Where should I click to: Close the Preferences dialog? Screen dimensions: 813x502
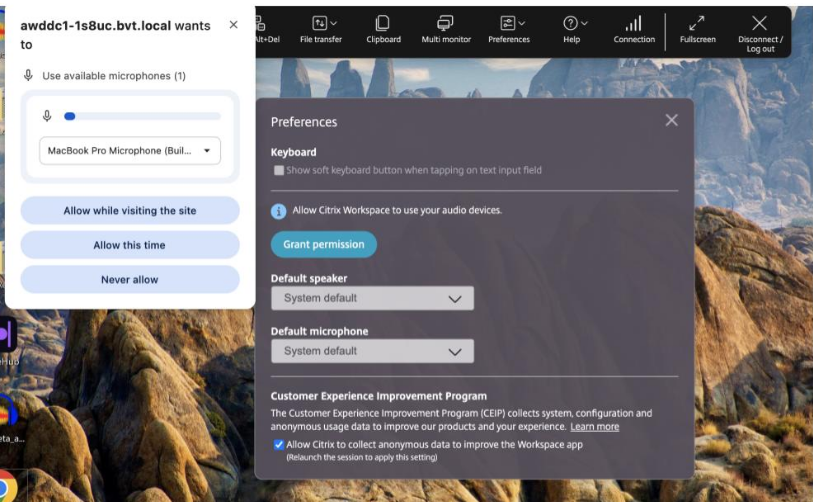tap(671, 120)
